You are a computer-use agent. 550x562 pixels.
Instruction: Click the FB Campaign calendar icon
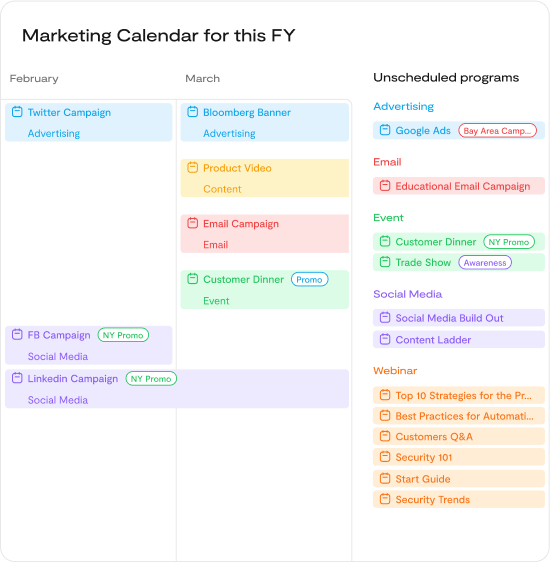pyautogui.click(x=17, y=334)
